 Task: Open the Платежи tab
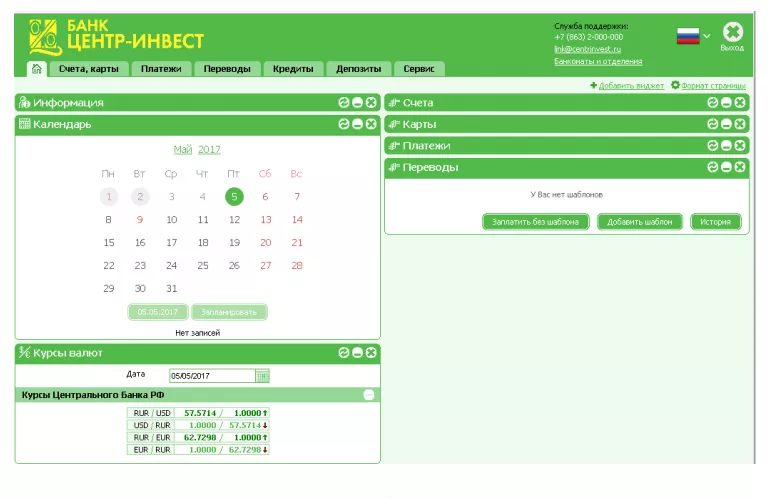coord(161,69)
